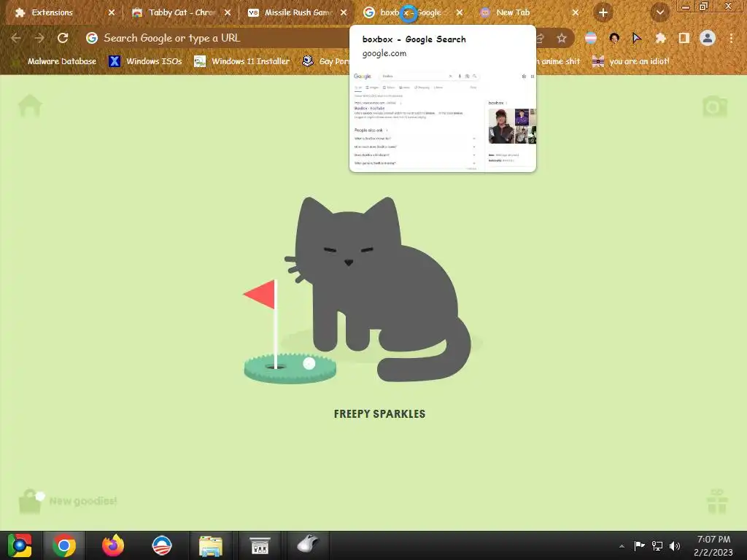The height and width of the screenshot is (560, 747).
Task: Open the Obama logo taskbar app
Action: (161, 545)
